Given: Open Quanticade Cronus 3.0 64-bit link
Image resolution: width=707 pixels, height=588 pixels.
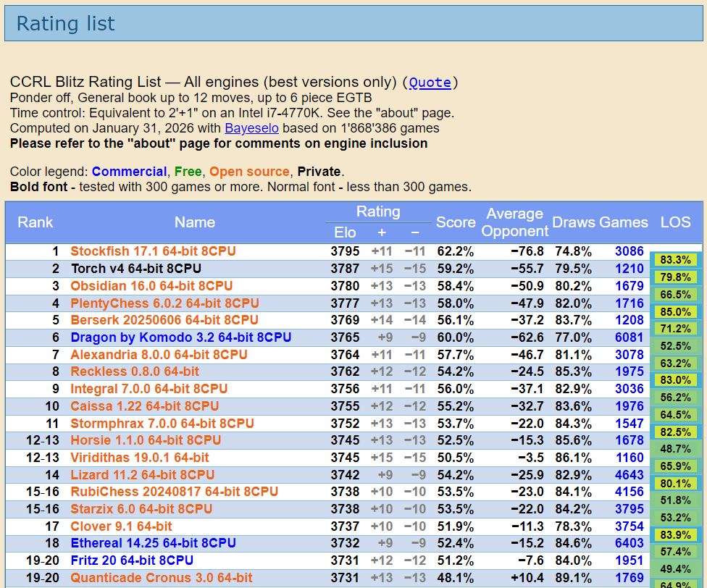Looking at the screenshot, I should point(162,578).
